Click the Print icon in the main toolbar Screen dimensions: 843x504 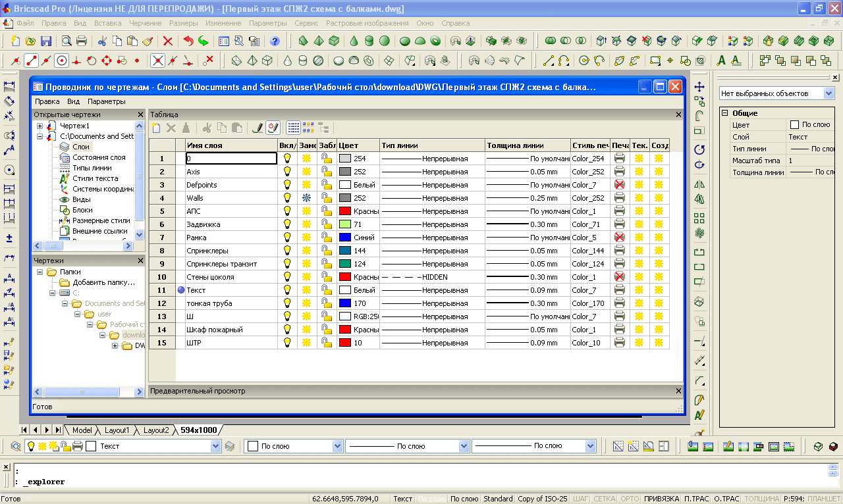pyautogui.click(x=82, y=41)
